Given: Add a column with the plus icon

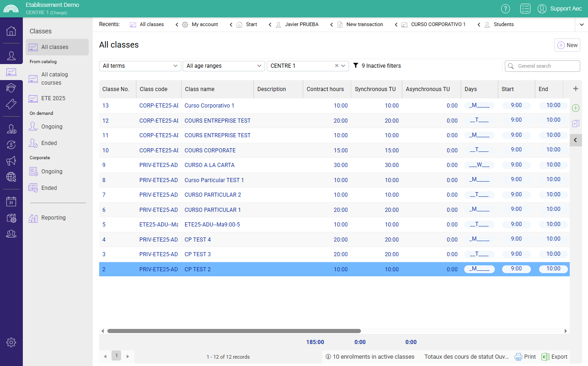Looking at the screenshot, I should tap(576, 89).
